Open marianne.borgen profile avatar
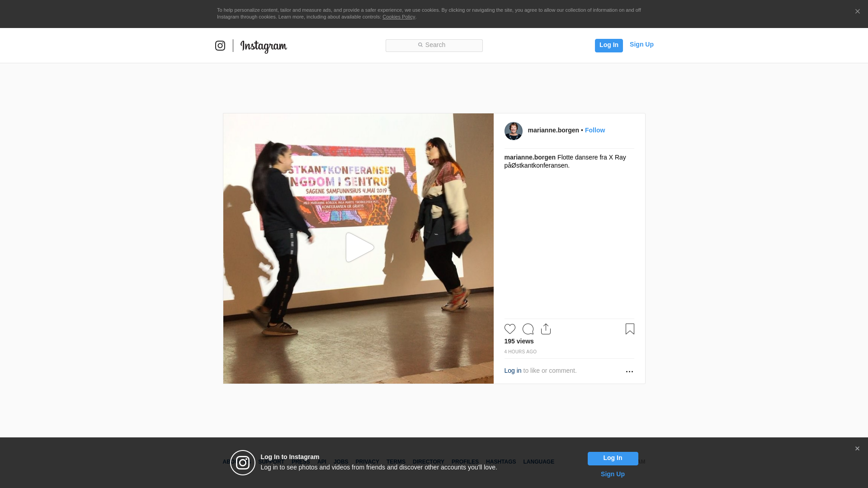The width and height of the screenshot is (868, 488). pos(513,131)
